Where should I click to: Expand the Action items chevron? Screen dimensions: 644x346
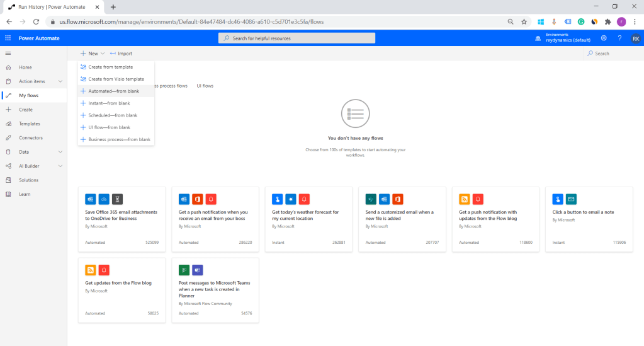[60, 81]
